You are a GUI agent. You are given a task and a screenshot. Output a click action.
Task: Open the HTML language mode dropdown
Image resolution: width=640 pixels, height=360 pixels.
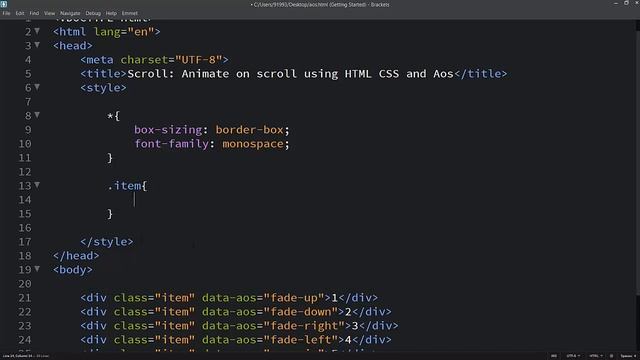(x=596, y=356)
